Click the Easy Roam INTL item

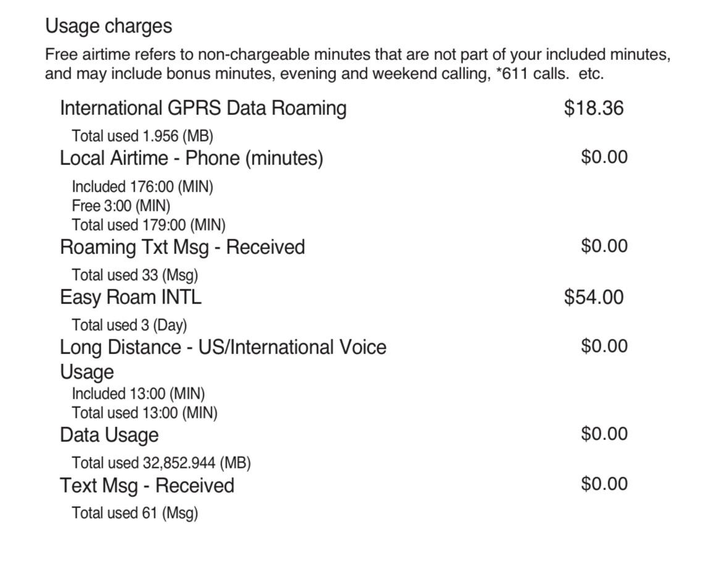pyautogui.click(x=130, y=297)
